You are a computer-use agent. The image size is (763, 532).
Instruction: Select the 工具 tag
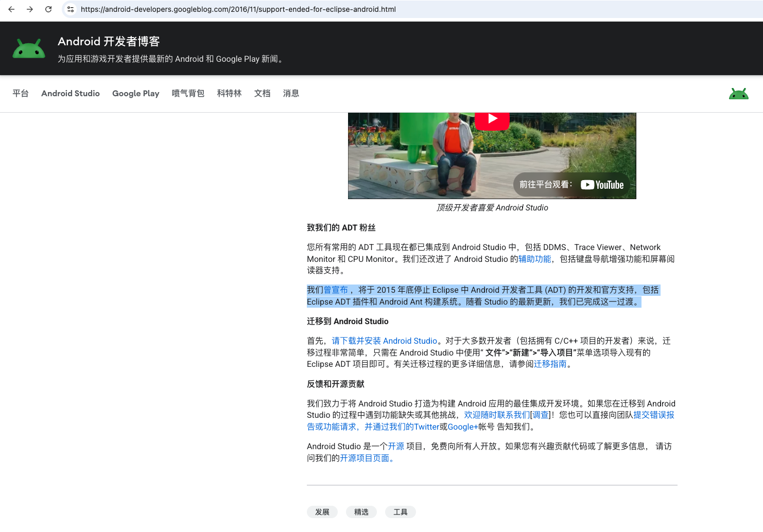pos(401,512)
